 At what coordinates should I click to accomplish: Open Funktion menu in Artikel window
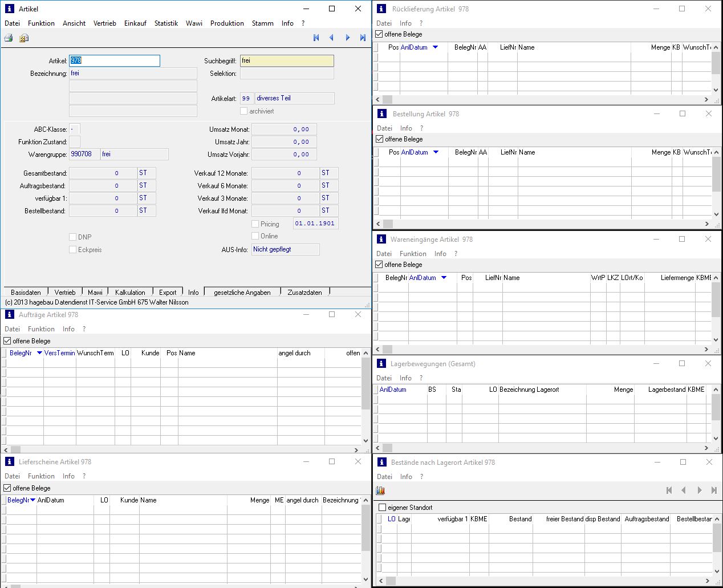(x=42, y=23)
